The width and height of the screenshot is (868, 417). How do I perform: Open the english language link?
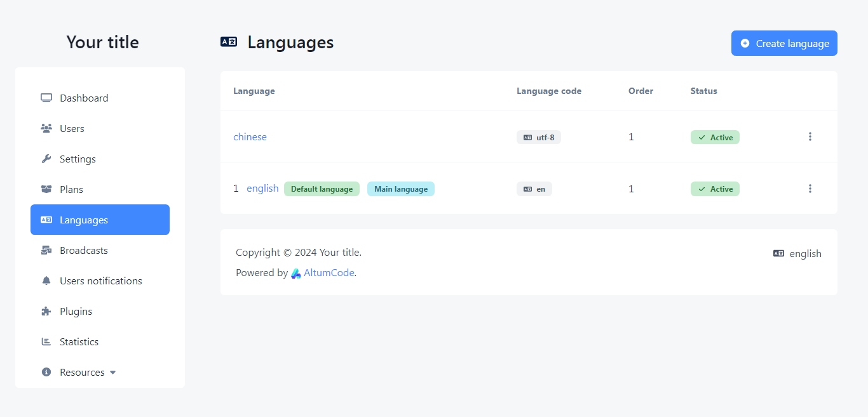(262, 189)
